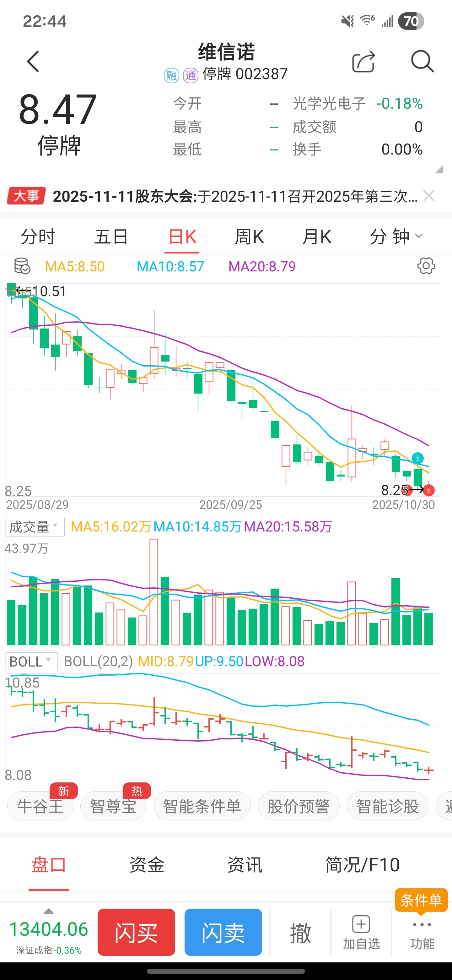
Task: Tap the mute icon in status bar
Action: point(347,21)
